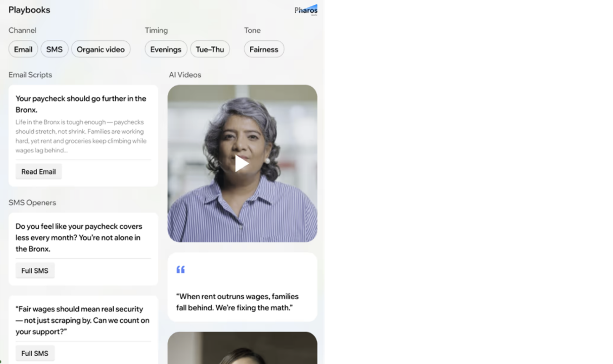Viewport: 613px width, 364px height.
Task: Click the email preview body text
Action: [x=81, y=136]
